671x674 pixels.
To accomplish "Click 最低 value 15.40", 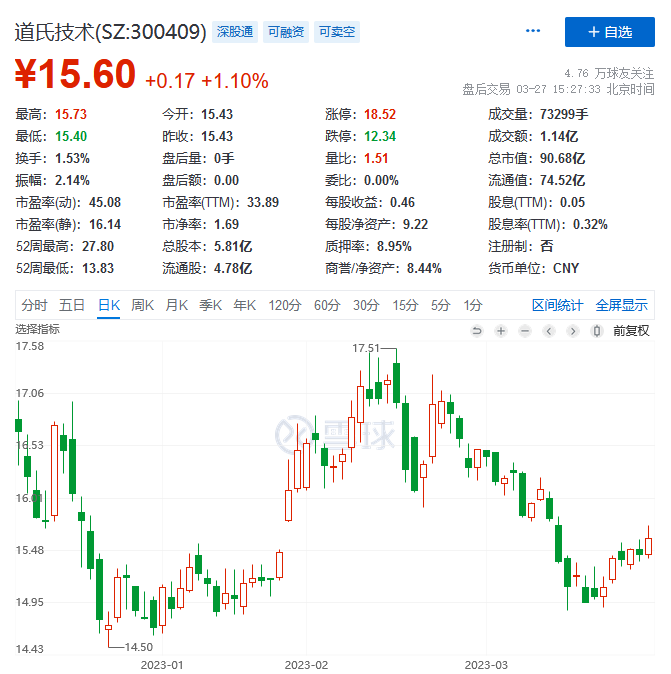I will pyautogui.click(x=71, y=136).
